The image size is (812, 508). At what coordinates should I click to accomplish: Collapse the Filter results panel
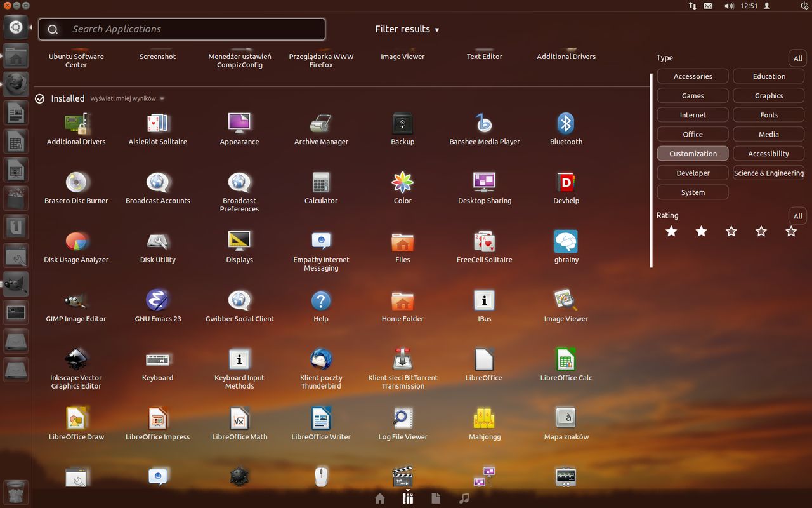[407, 29]
